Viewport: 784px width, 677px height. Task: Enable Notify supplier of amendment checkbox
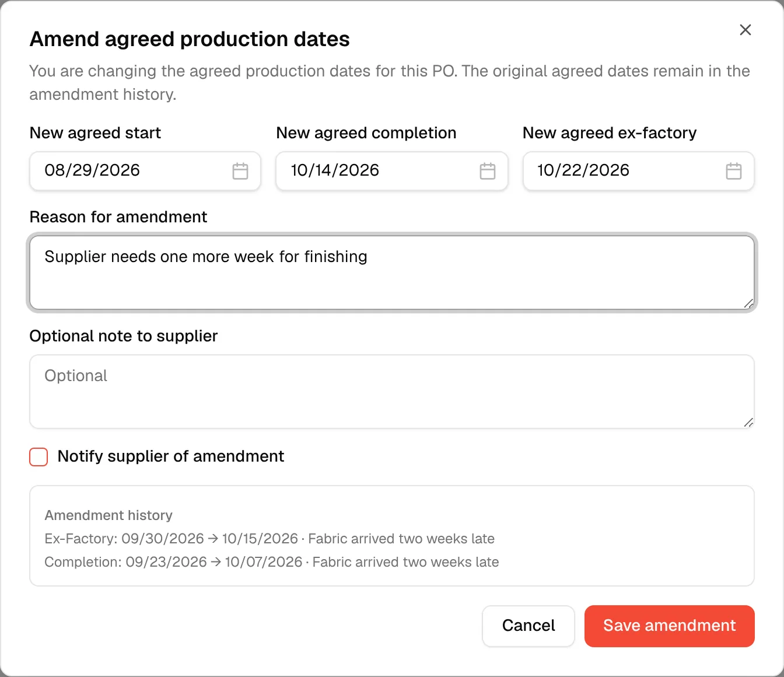tap(38, 457)
